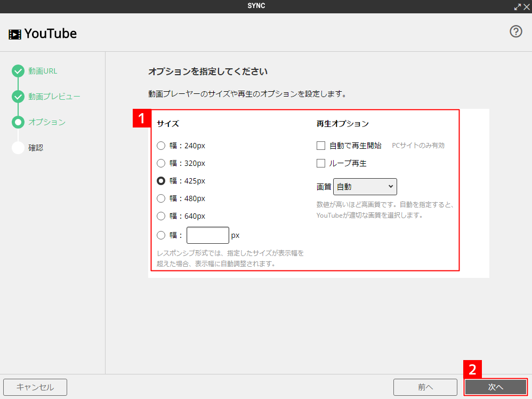Close the SYNC dialog with X
The image size is (532, 399).
click(x=527, y=7)
